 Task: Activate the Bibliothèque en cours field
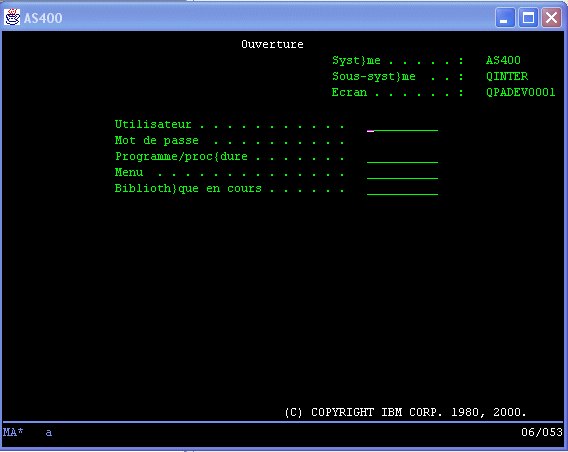(402, 189)
